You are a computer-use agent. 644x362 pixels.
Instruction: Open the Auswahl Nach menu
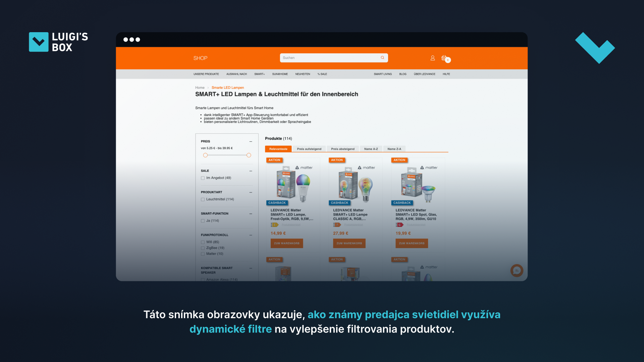236,74
